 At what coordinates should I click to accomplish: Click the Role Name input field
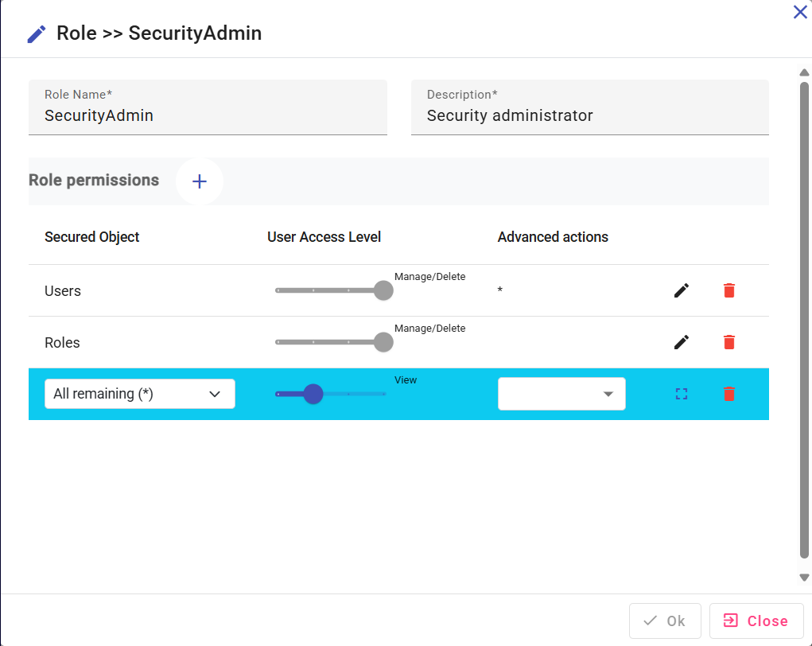tap(208, 115)
